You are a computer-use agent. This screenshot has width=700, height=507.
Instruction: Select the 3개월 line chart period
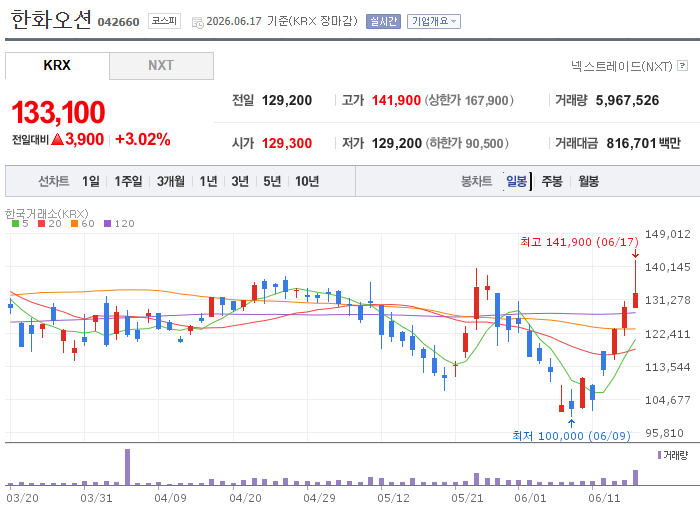pyautogui.click(x=171, y=181)
